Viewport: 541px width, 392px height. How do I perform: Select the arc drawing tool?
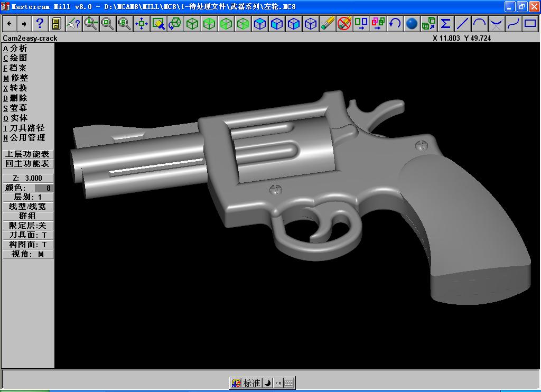pyautogui.click(x=480, y=24)
